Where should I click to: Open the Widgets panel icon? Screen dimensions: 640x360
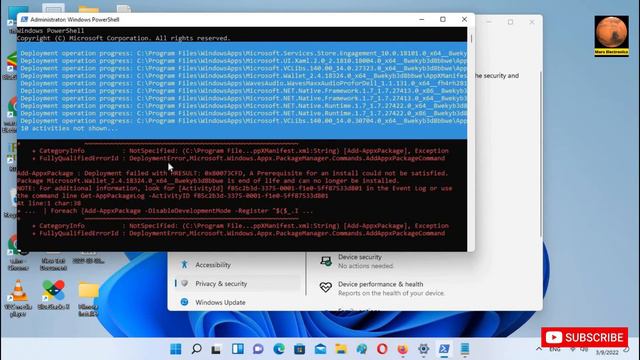pyautogui.click(x=238, y=349)
